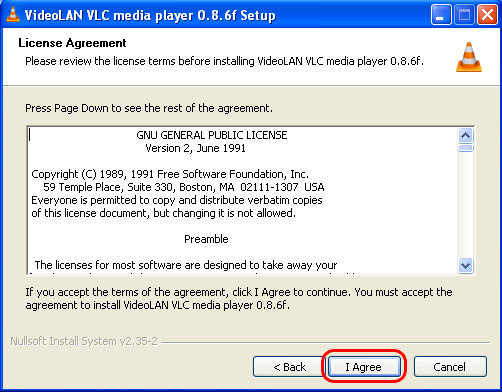Image resolution: width=502 pixels, height=392 pixels.
Task: Click 'of this license document' line
Action: pyautogui.click(x=163, y=213)
